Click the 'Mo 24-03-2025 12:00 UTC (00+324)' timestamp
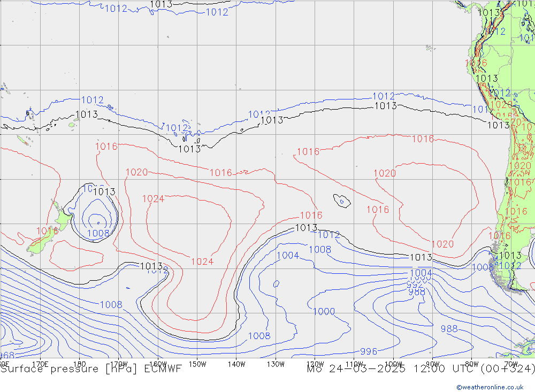Viewport: 535px width, 392px height. (421, 369)
